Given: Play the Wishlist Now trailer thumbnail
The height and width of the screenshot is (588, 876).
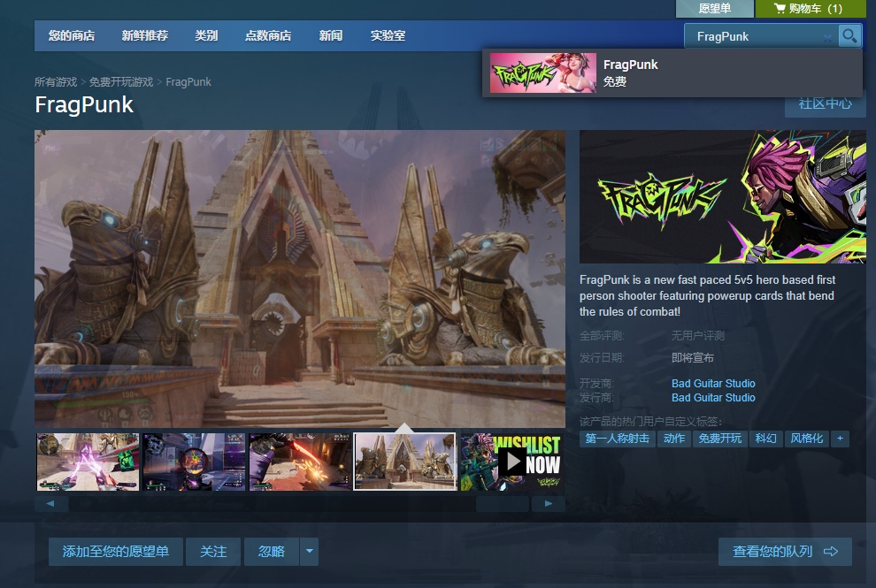Looking at the screenshot, I should (x=511, y=462).
